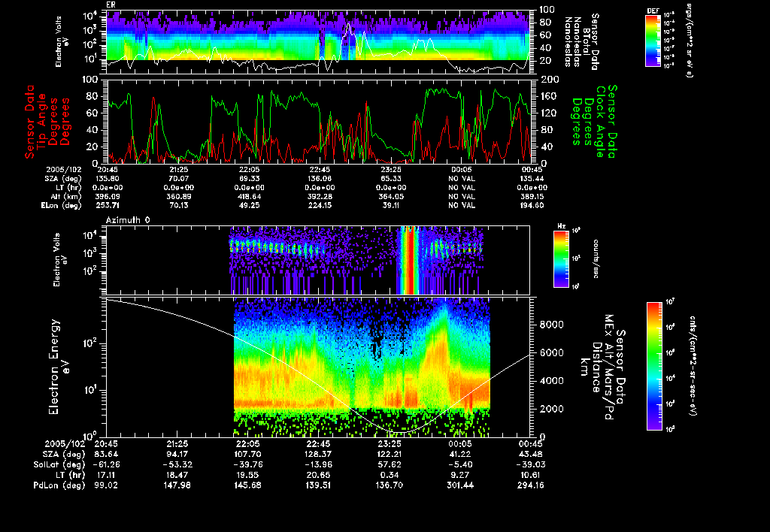Select Alt value 392.28
Screen dimensions: 770x532
coord(320,196)
